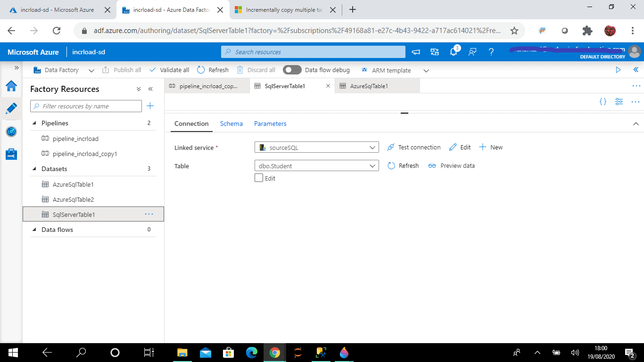Click the add new resource plus icon

(150, 106)
